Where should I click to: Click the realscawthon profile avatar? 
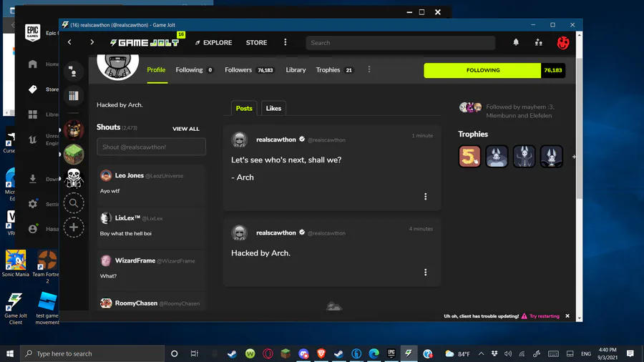click(118, 66)
